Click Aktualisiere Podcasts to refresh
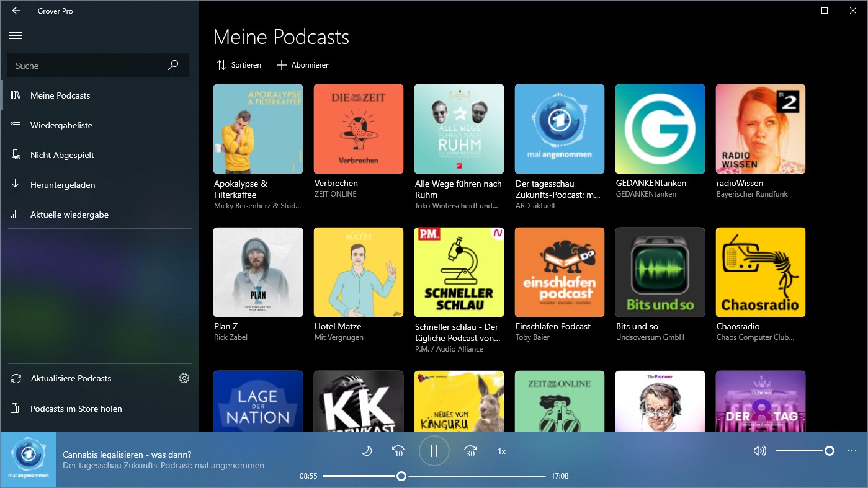868x488 pixels. click(x=71, y=378)
